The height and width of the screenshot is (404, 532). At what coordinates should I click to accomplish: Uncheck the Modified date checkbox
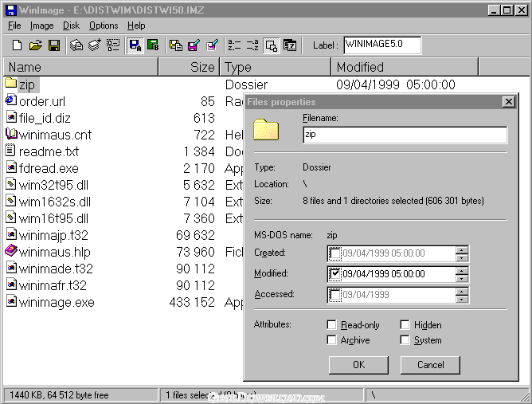(334, 273)
